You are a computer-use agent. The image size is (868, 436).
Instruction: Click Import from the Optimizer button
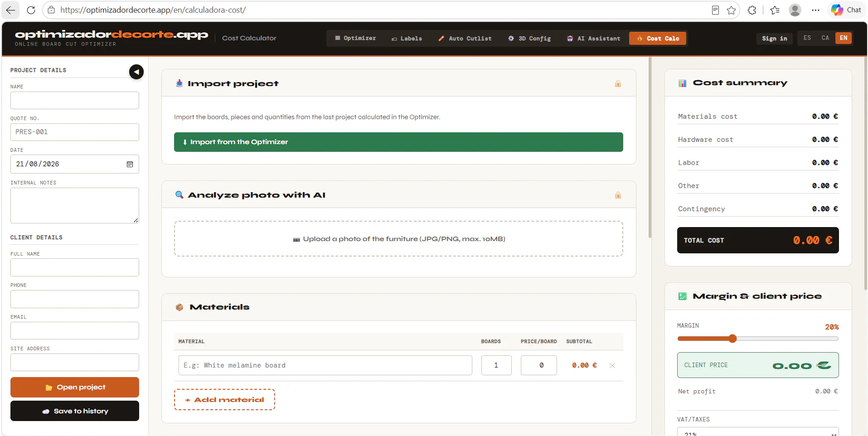point(398,142)
